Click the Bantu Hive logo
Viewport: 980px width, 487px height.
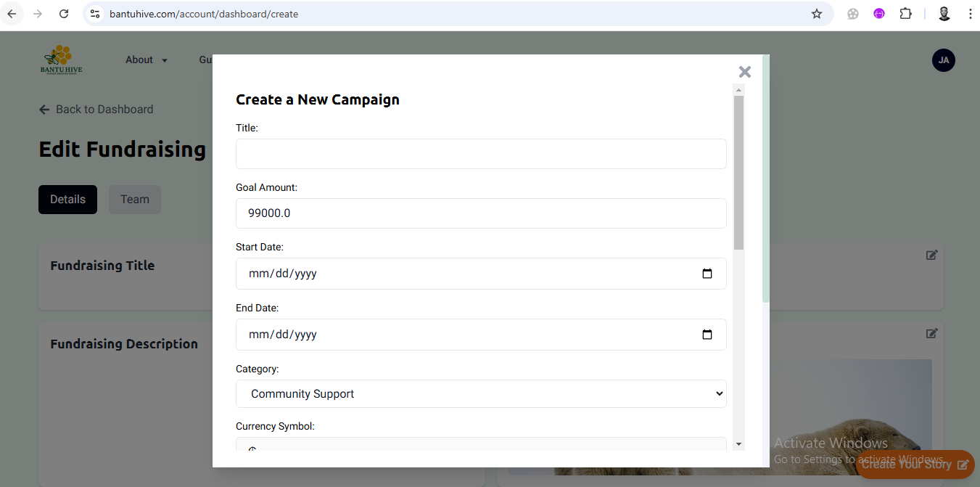(x=62, y=60)
